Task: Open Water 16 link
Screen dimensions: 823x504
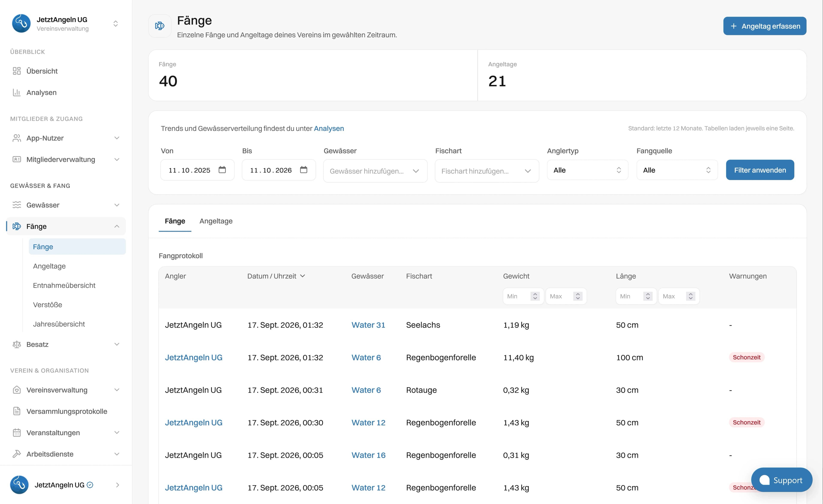Action: [368, 455]
